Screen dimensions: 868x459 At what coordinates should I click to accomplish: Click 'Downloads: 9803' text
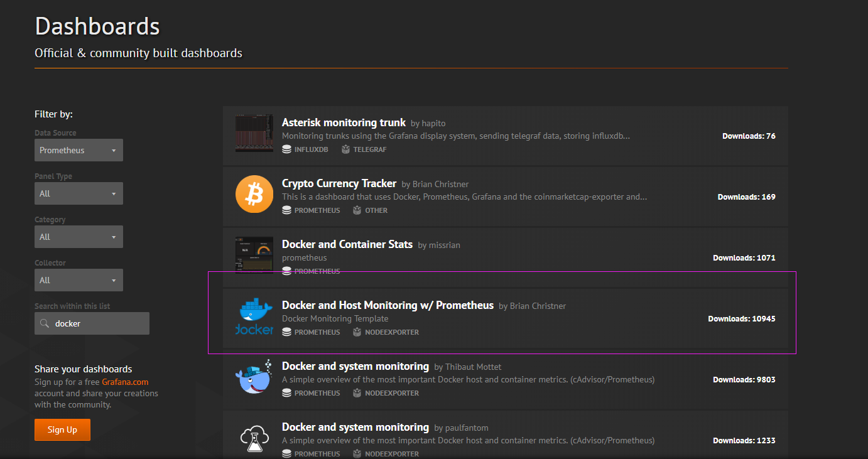pyautogui.click(x=744, y=380)
